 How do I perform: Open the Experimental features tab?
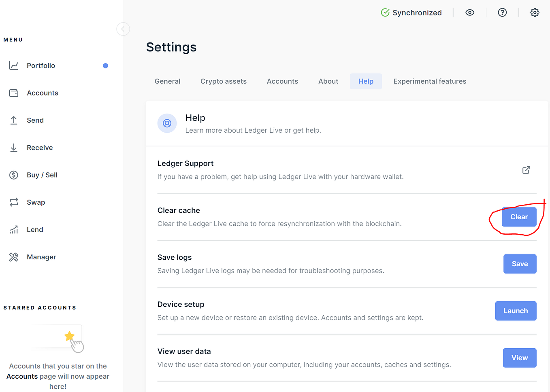point(429,81)
